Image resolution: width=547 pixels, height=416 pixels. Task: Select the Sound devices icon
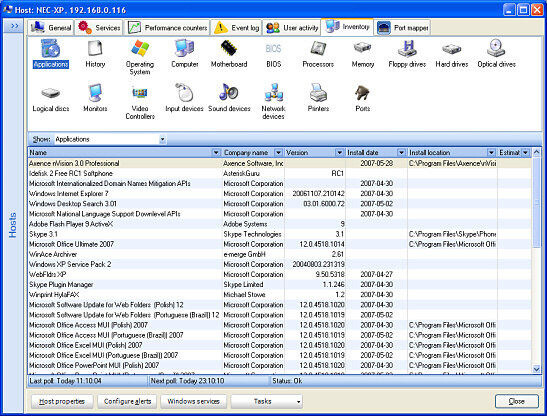(229, 98)
